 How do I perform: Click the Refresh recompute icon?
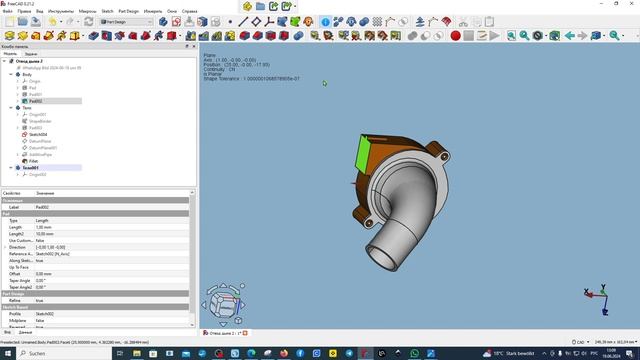89,22
